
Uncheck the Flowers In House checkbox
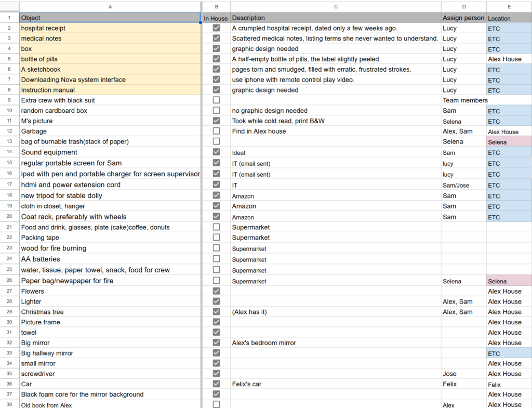coord(216,291)
